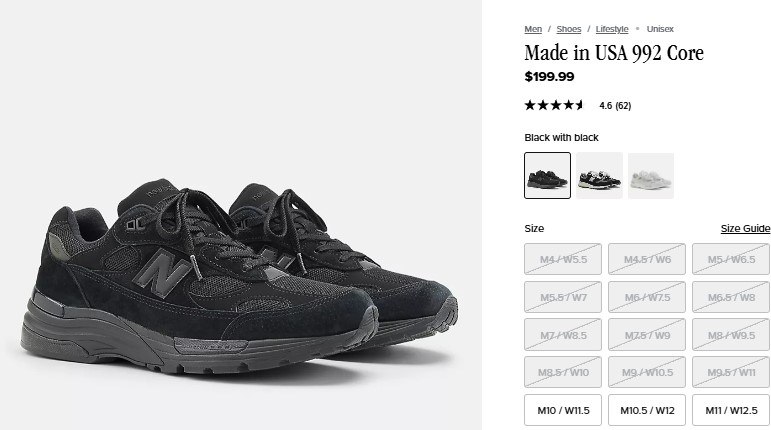Pick the light grey shoe color option
Screen dimensions: 771x430
(651, 175)
